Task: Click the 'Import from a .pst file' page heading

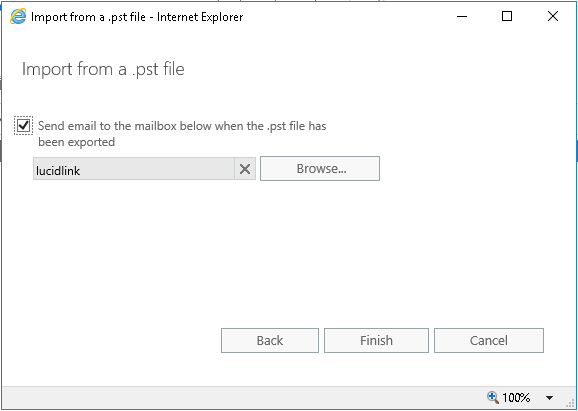Action: tap(103, 69)
